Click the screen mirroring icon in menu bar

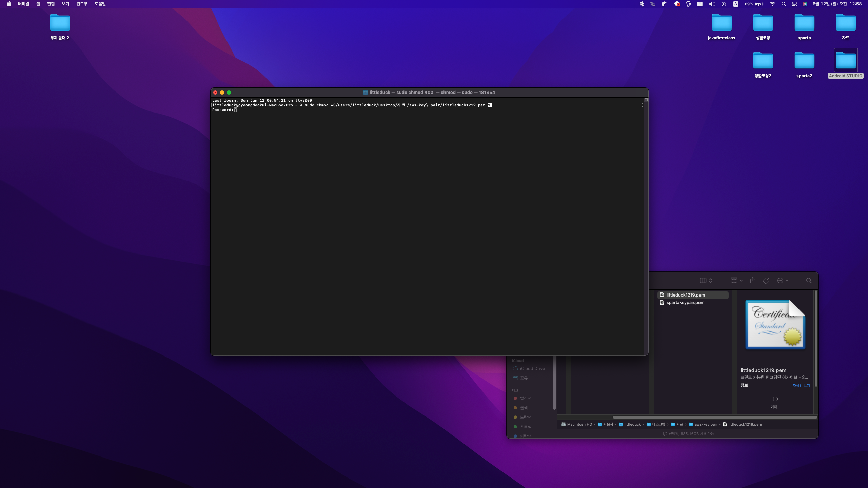click(x=652, y=4)
